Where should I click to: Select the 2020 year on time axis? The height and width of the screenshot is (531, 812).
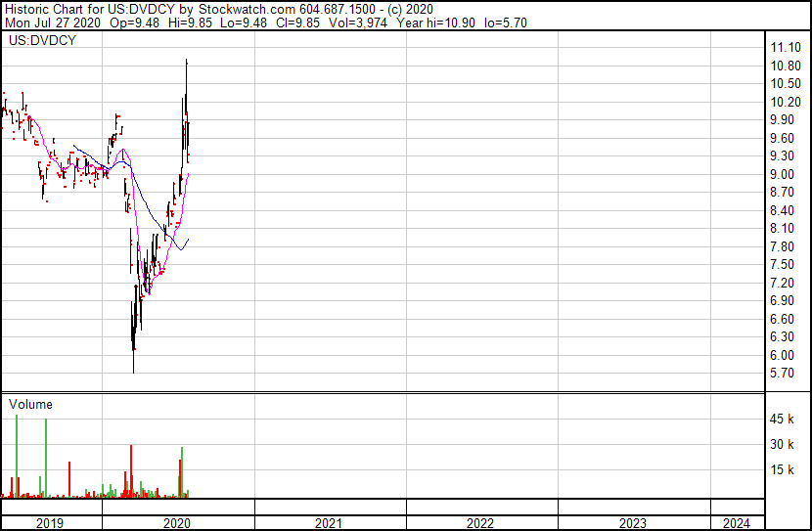click(177, 524)
